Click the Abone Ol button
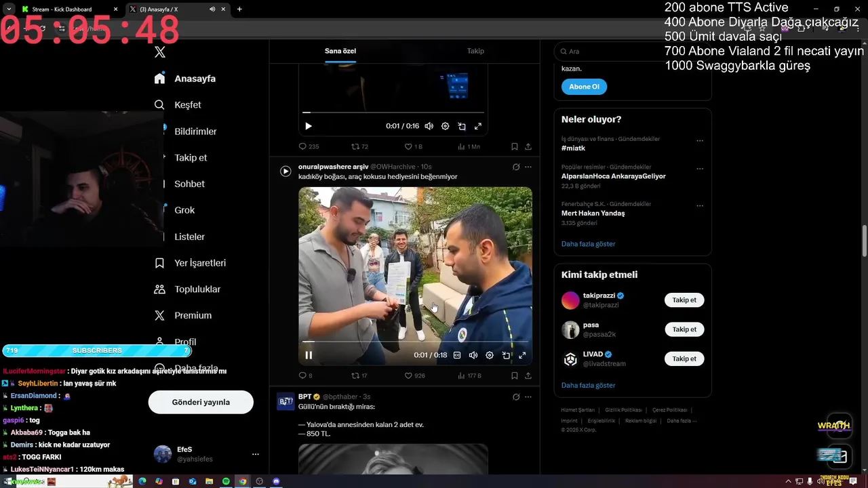 coord(584,87)
